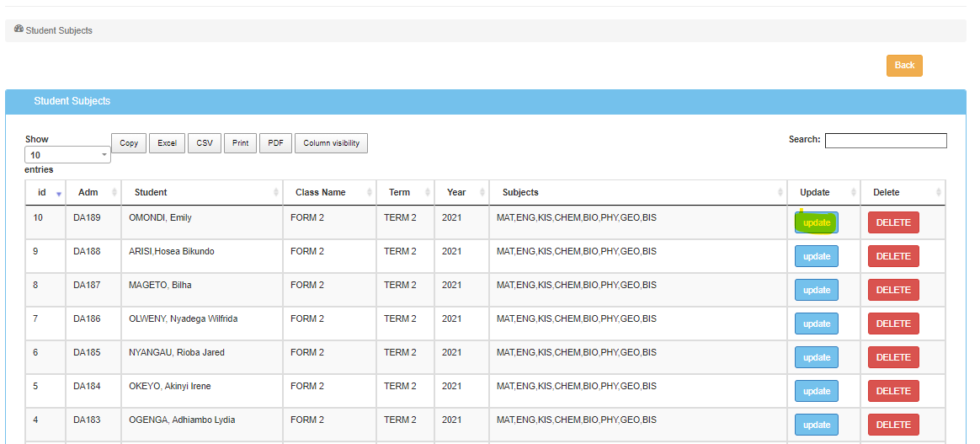
Task: Open the Show entries dropdown
Action: [67, 155]
